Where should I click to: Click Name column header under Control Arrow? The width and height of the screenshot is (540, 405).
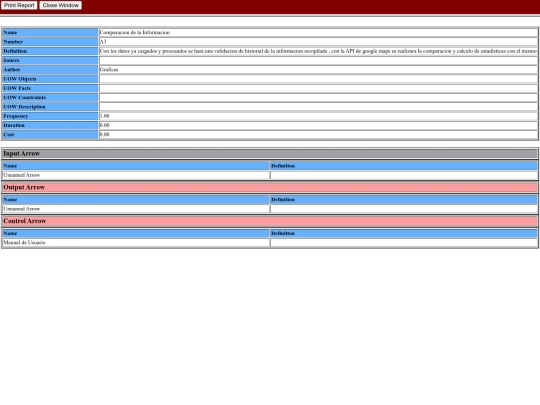pos(136,233)
